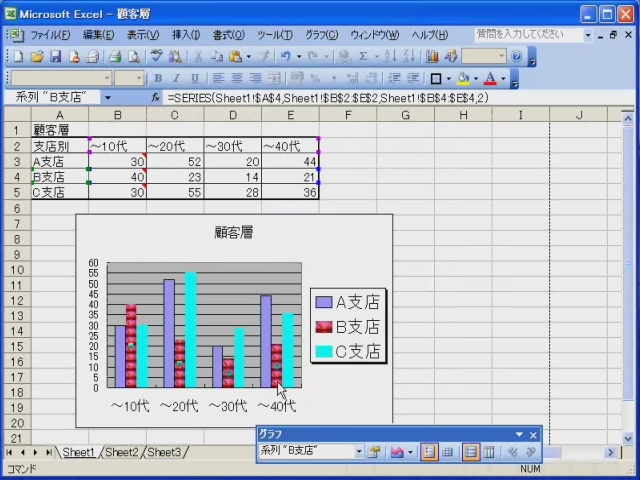The image size is (640, 480).
Task: Click the Open folder icon
Action: coord(37,57)
